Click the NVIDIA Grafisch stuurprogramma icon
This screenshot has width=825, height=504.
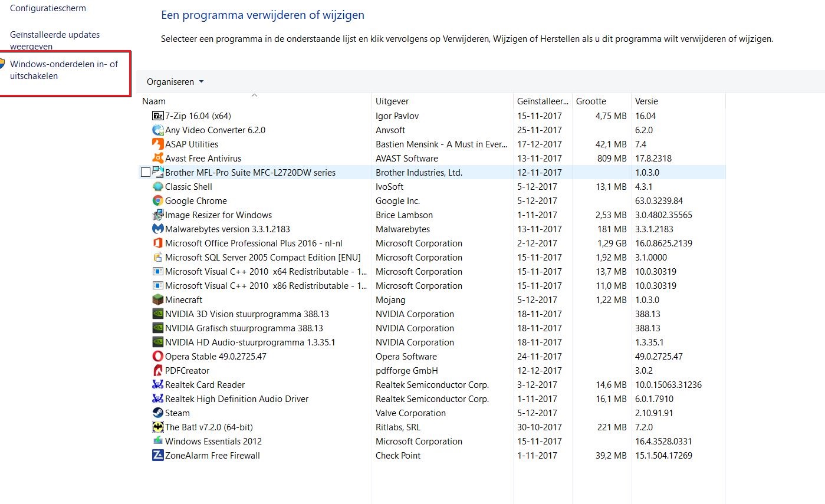click(x=158, y=328)
